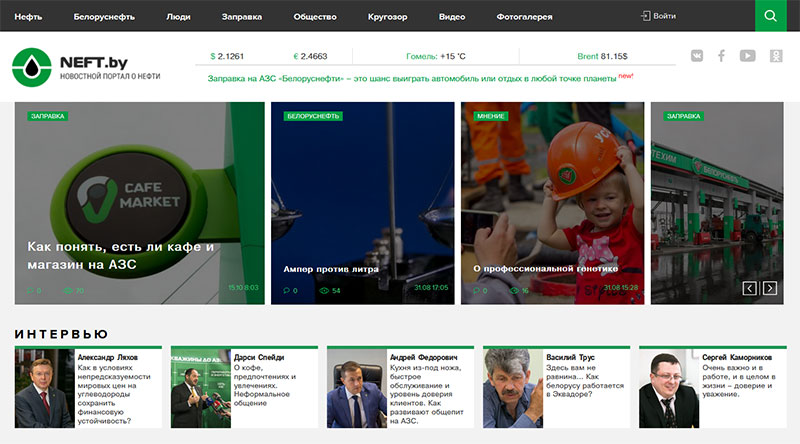Viewport: 800px width, 444px height.
Task: Open Александр Ляхов interview photo
Action: (x=44, y=388)
